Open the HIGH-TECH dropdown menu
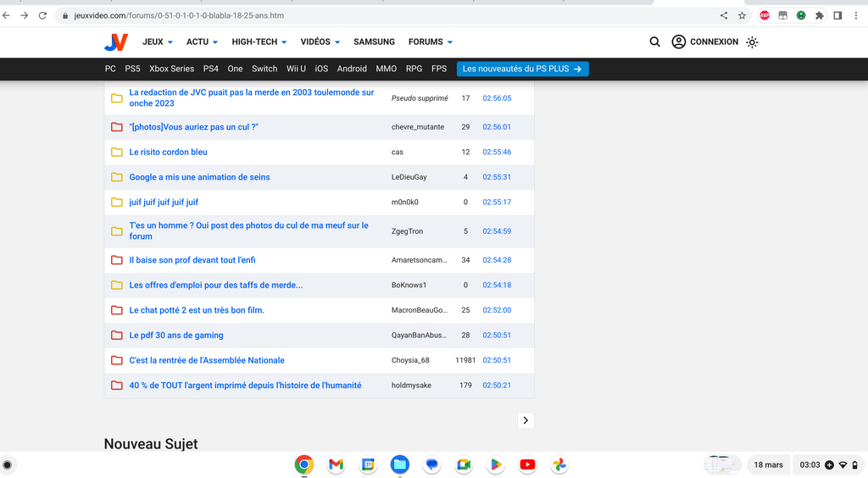This screenshot has height=478, width=868. click(259, 42)
